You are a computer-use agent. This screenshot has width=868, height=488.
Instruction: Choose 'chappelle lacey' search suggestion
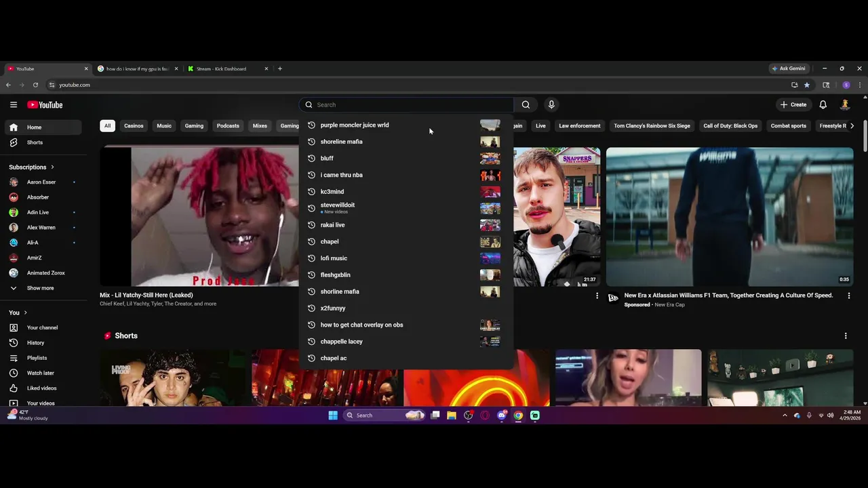click(x=406, y=342)
